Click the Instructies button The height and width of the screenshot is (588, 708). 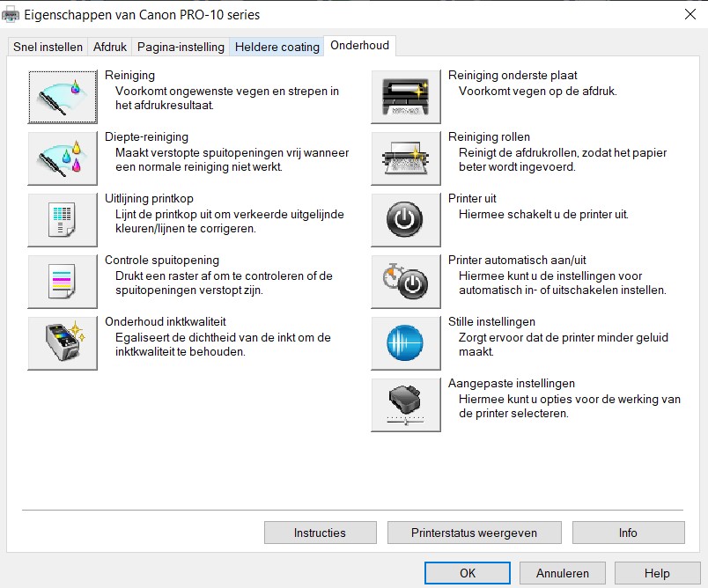pos(320,533)
